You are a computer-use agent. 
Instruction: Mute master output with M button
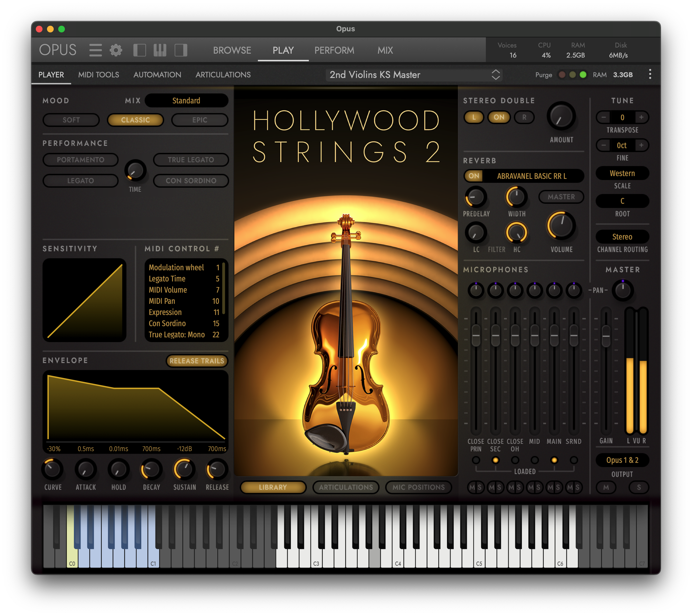coord(606,487)
